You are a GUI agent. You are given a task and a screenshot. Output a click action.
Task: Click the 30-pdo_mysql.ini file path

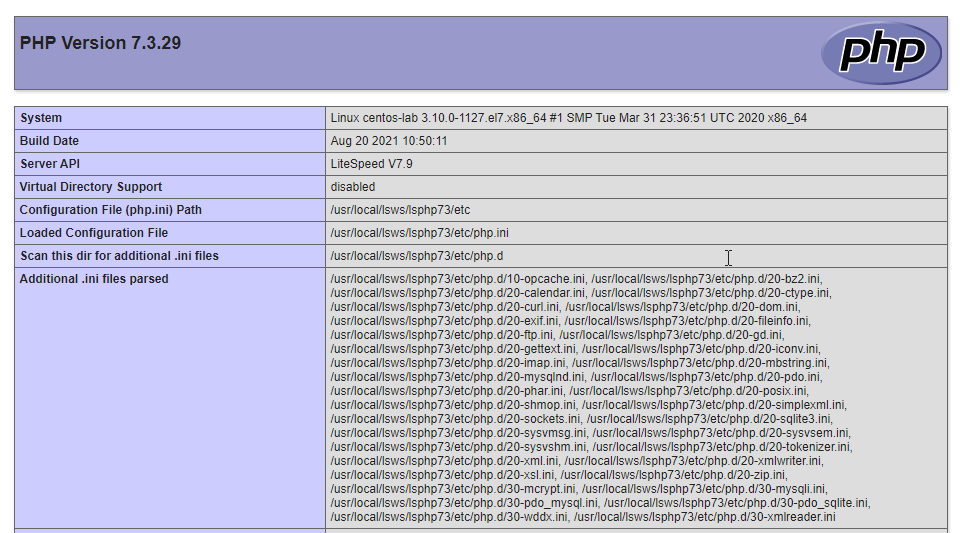[464, 503]
